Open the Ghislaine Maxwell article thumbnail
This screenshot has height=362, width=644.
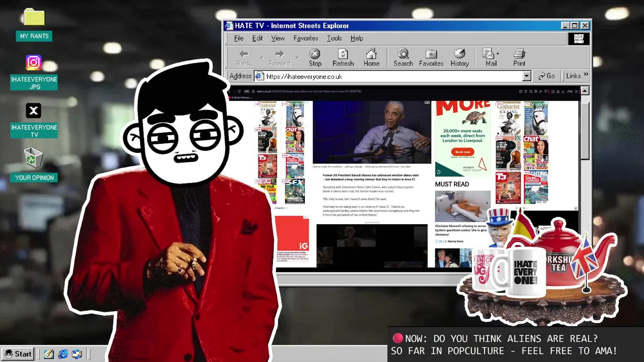click(462, 206)
